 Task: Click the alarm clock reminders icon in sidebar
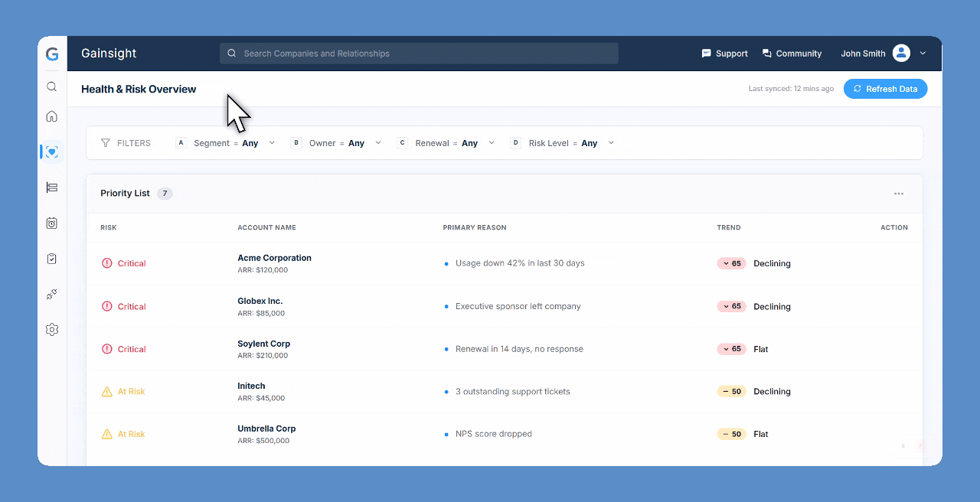51,223
